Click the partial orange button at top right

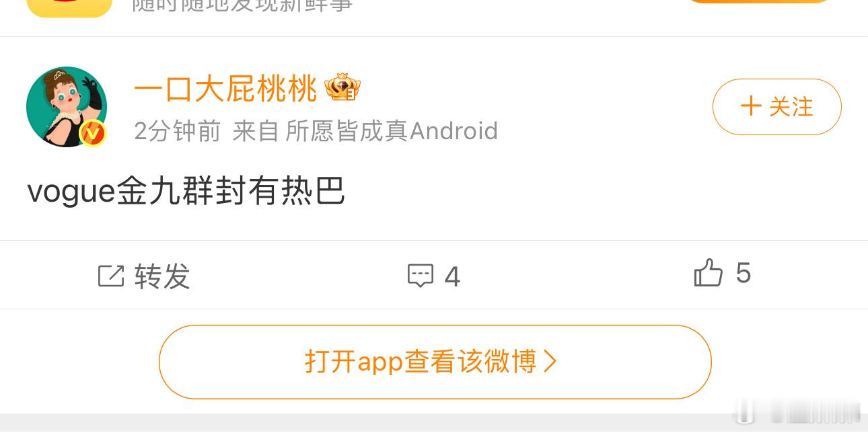(759, 2)
